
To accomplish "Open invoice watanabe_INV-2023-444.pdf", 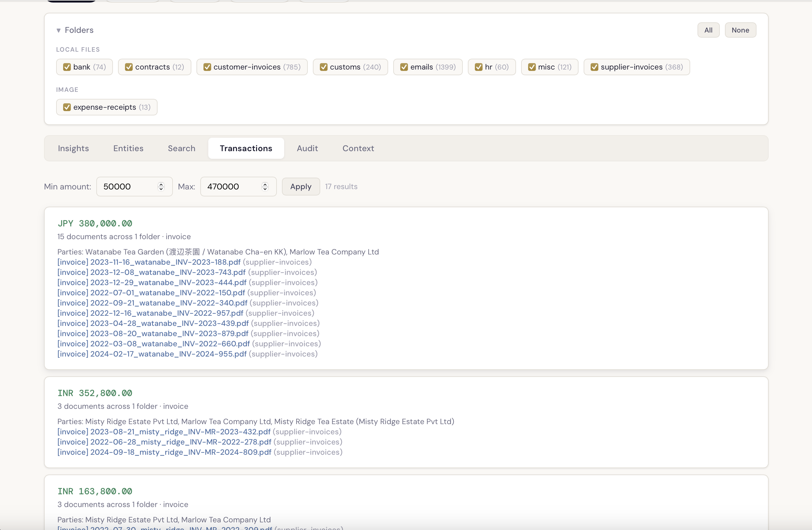I will pos(152,283).
